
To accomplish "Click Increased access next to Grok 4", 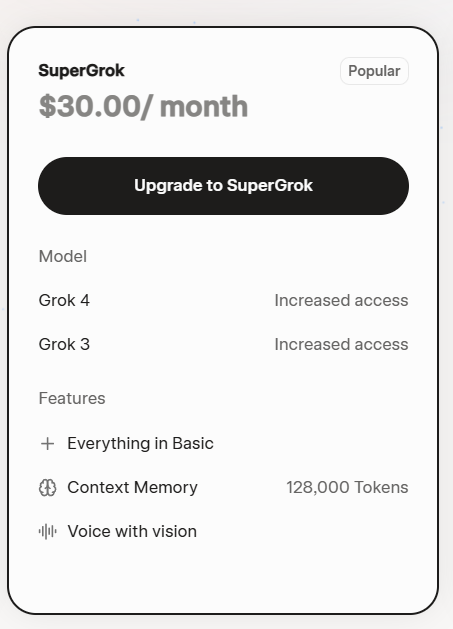I will (x=341, y=300).
